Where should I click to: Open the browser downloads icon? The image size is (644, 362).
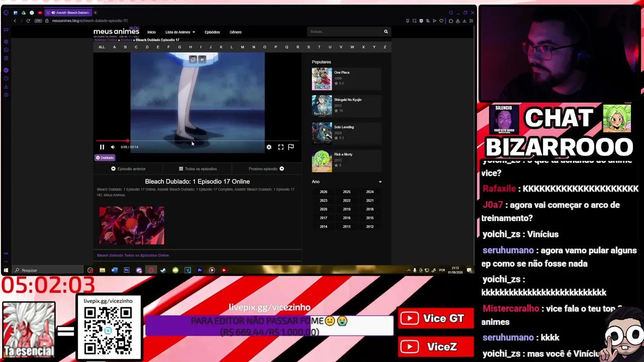464,21
